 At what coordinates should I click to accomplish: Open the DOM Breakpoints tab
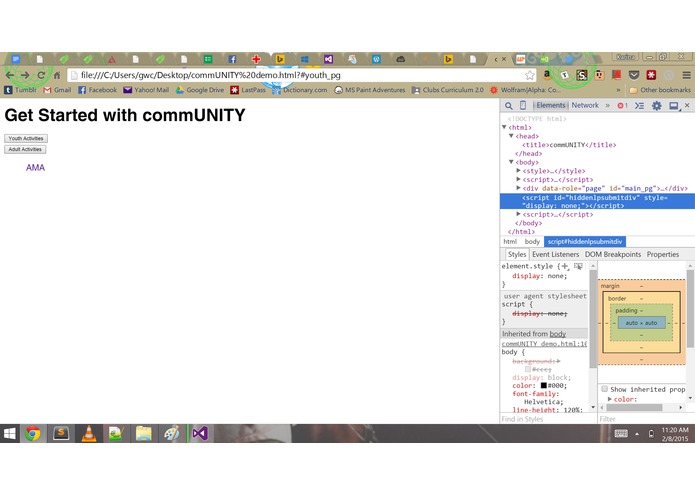click(613, 254)
